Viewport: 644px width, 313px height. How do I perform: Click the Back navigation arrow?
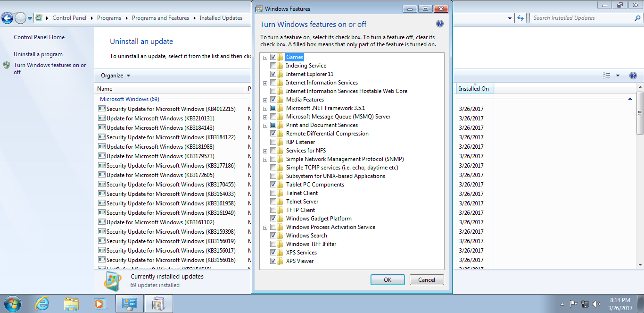point(7,18)
